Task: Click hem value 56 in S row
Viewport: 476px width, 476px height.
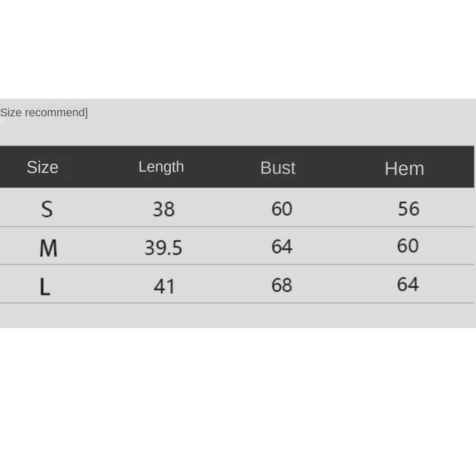Action: click(x=409, y=209)
